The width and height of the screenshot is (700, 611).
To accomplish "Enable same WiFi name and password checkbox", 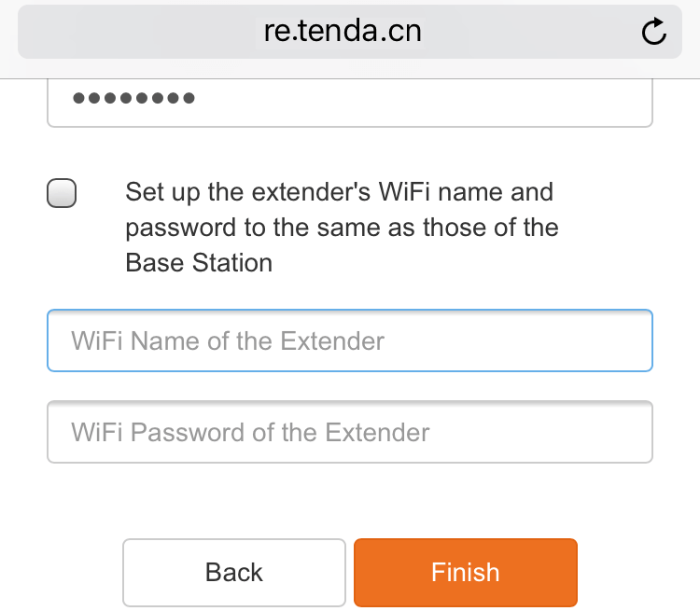I will pyautogui.click(x=62, y=193).
